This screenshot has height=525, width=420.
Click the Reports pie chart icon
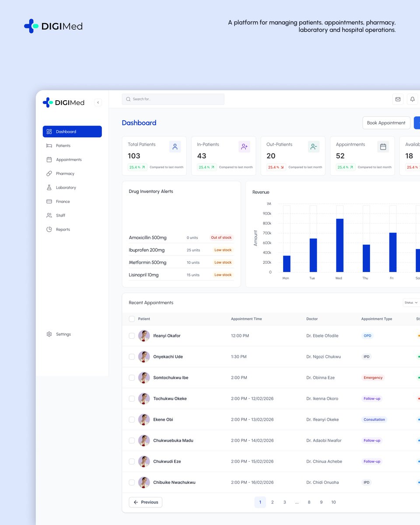click(x=49, y=229)
